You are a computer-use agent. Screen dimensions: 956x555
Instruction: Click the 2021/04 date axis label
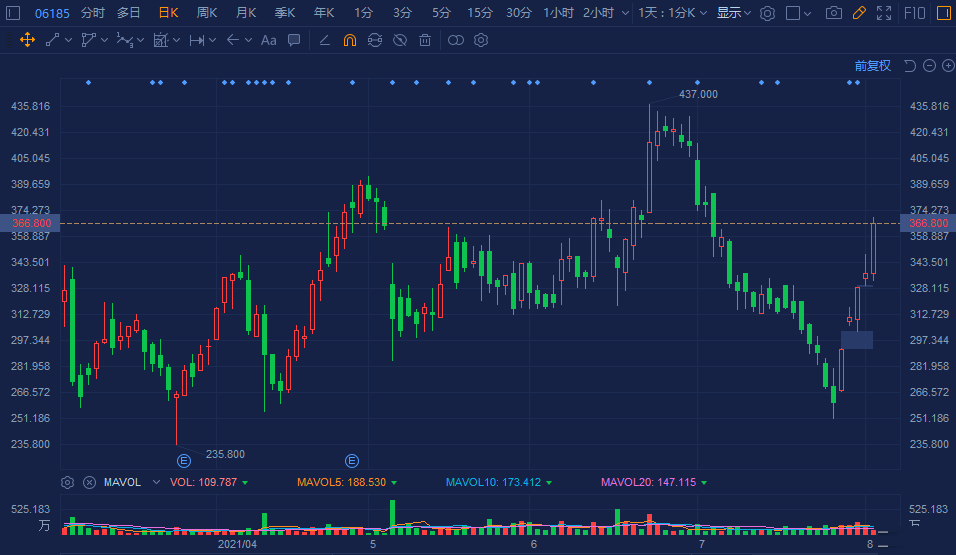coord(237,544)
